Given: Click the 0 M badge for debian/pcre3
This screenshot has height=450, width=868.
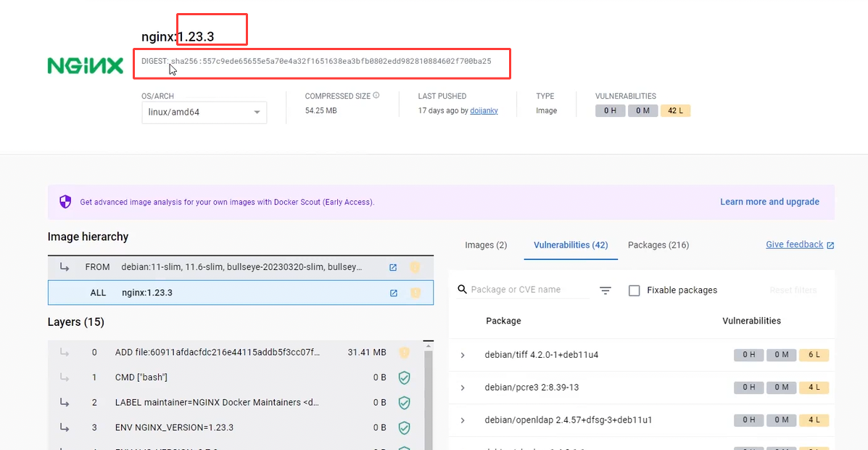Looking at the screenshot, I should 782,388.
